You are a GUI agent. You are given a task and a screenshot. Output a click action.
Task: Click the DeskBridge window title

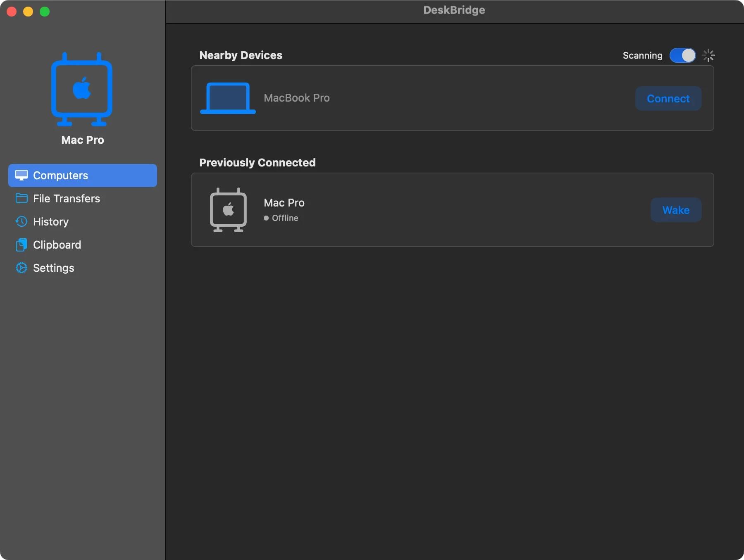coord(454,10)
